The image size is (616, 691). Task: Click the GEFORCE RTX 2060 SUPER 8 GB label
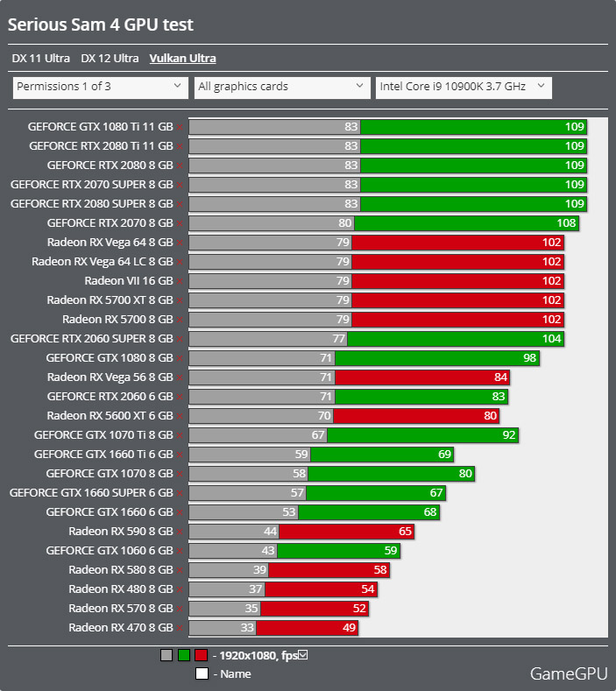pyautogui.click(x=92, y=339)
